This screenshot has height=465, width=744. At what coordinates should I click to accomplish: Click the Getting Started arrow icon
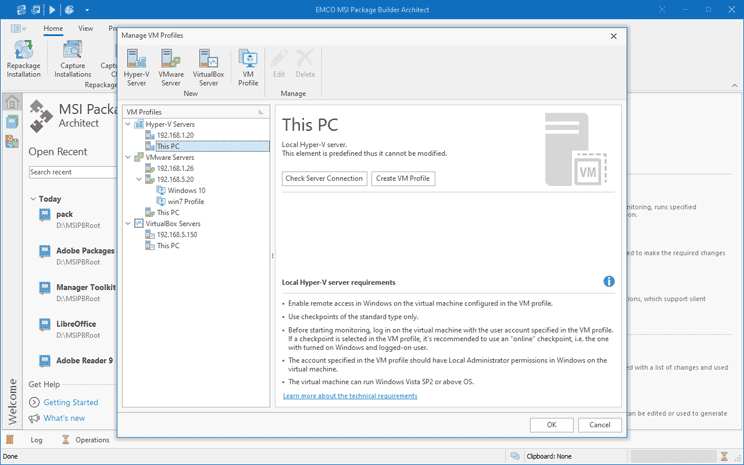coord(34,402)
